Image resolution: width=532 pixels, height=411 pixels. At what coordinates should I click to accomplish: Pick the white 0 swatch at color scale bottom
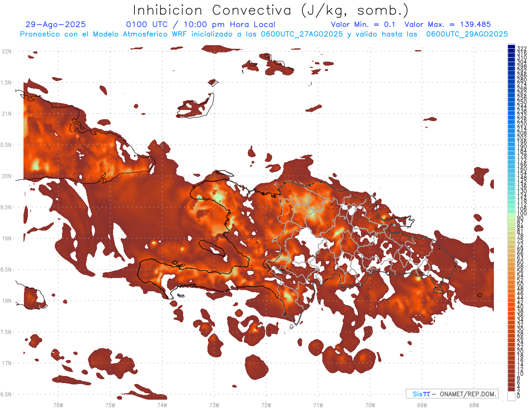click(512, 396)
